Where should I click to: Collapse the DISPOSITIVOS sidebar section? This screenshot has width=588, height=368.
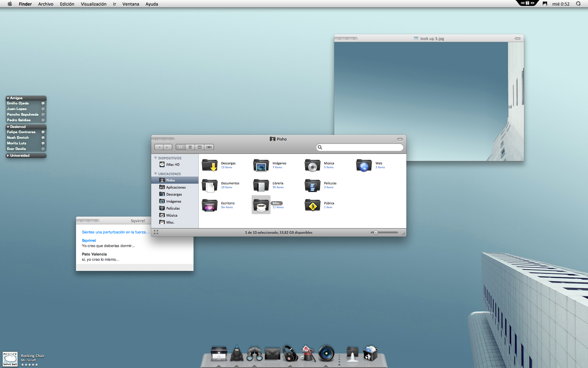(x=155, y=158)
